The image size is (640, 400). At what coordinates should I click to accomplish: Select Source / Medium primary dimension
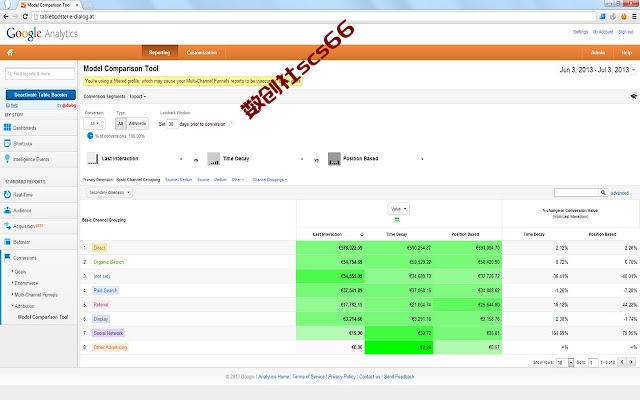pos(178,180)
